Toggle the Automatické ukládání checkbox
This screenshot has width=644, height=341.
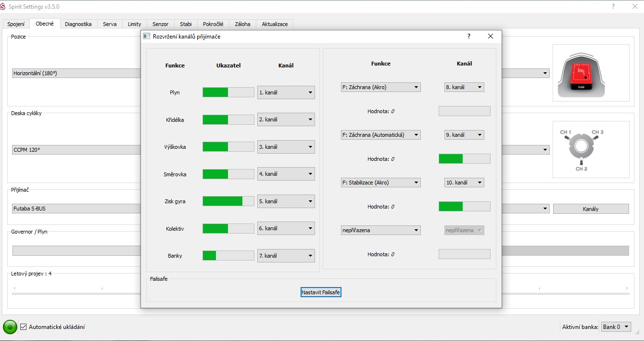pyautogui.click(x=23, y=327)
